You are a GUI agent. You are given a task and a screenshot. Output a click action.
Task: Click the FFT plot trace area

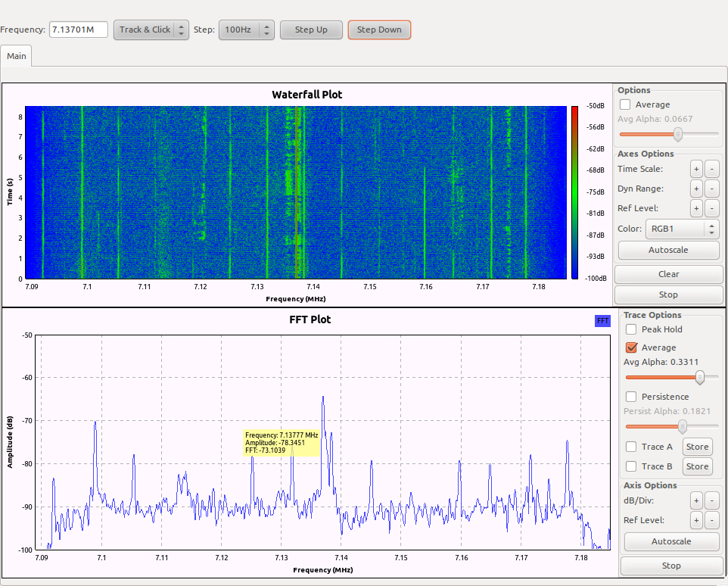[x=322, y=442]
